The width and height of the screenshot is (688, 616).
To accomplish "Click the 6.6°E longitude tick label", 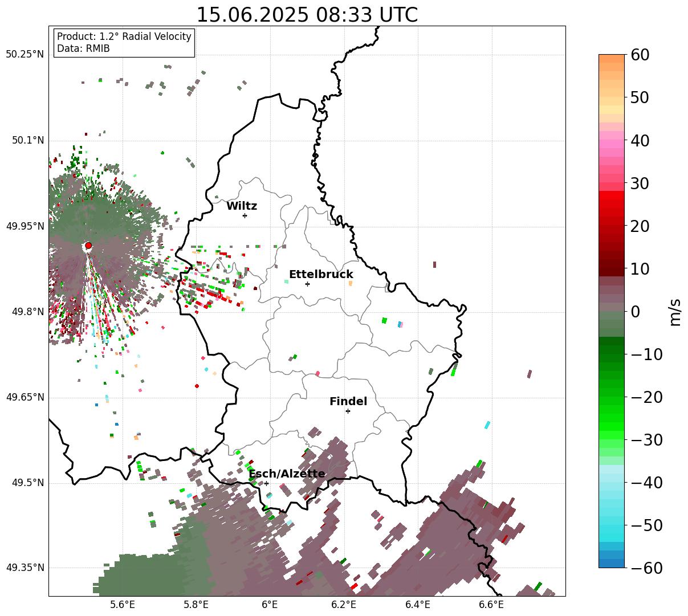I will pyautogui.click(x=491, y=605).
